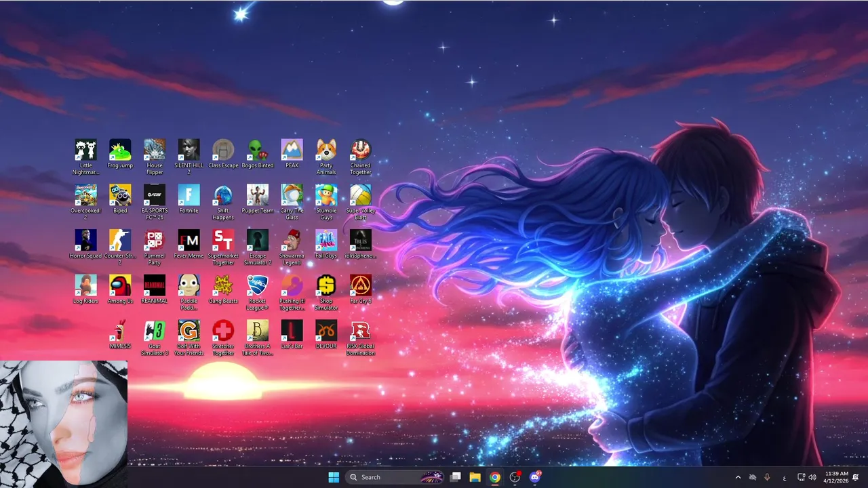Click the Overcooked! 2 shortcut
Screen dimensions: 868x488
tap(86, 202)
